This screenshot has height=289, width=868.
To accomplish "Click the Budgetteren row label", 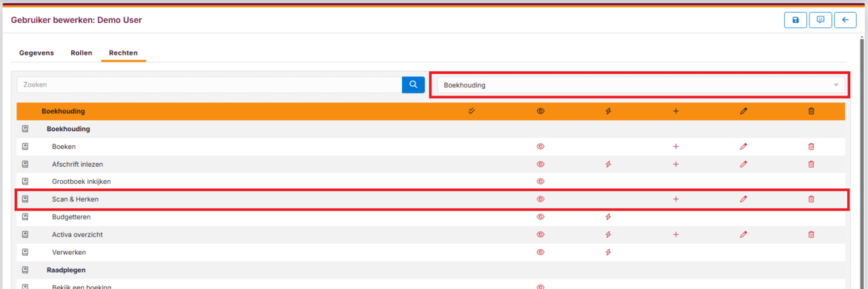I will [x=71, y=216].
